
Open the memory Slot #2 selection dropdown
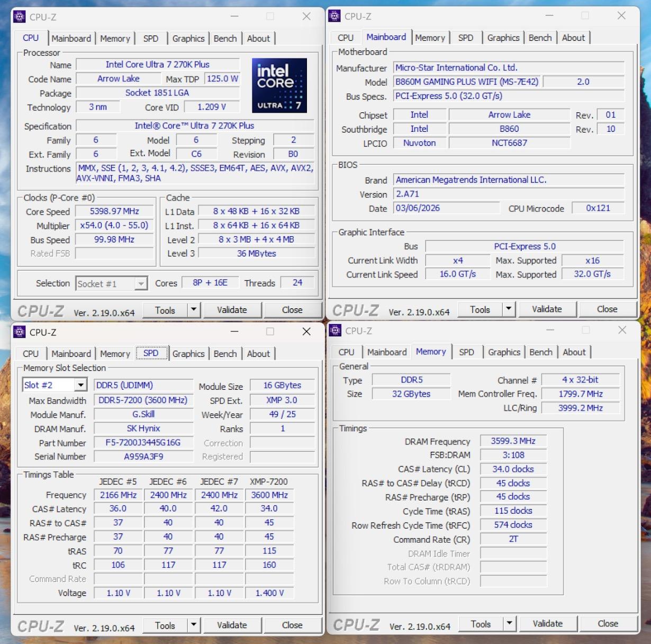(x=80, y=385)
